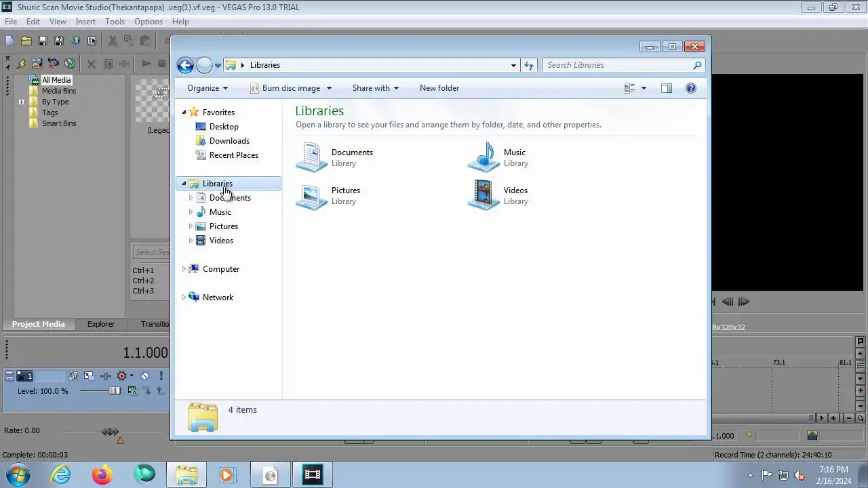868x488 pixels.
Task: Click Extract Audio from CD icon
Action: pyautogui.click(x=69, y=64)
